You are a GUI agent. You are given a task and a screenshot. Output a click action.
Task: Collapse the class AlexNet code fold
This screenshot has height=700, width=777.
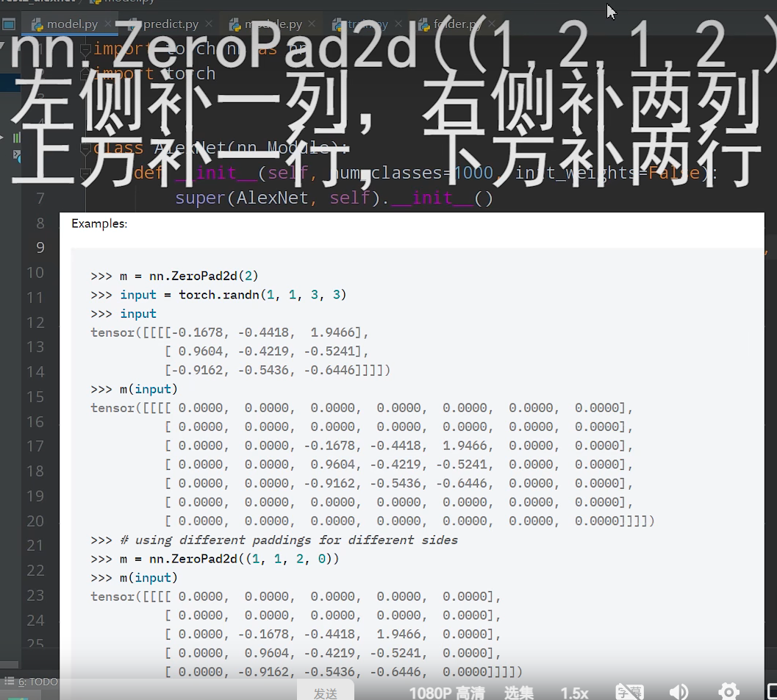86,147
